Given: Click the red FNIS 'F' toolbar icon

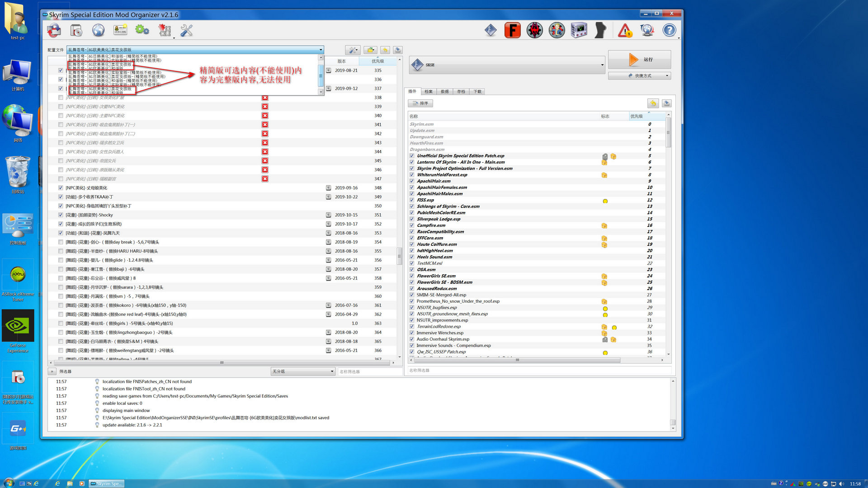Looking at the screenshot, I should 512,30.
